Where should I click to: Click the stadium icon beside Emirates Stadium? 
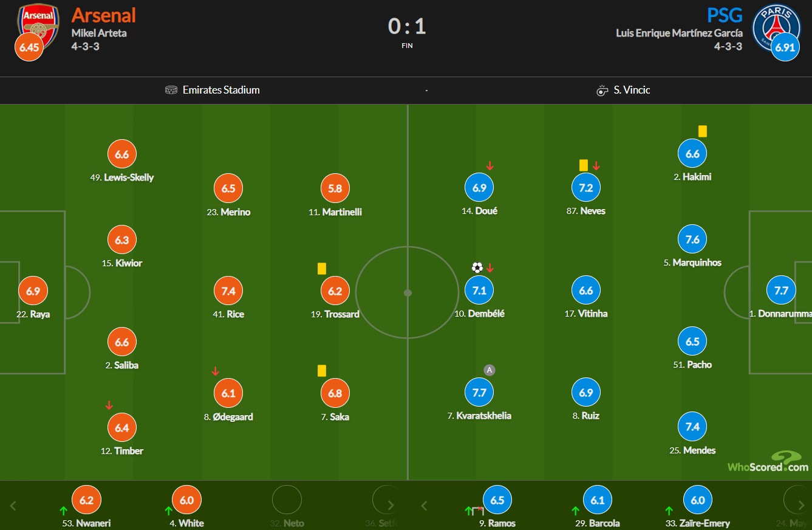tap(171, 90)
